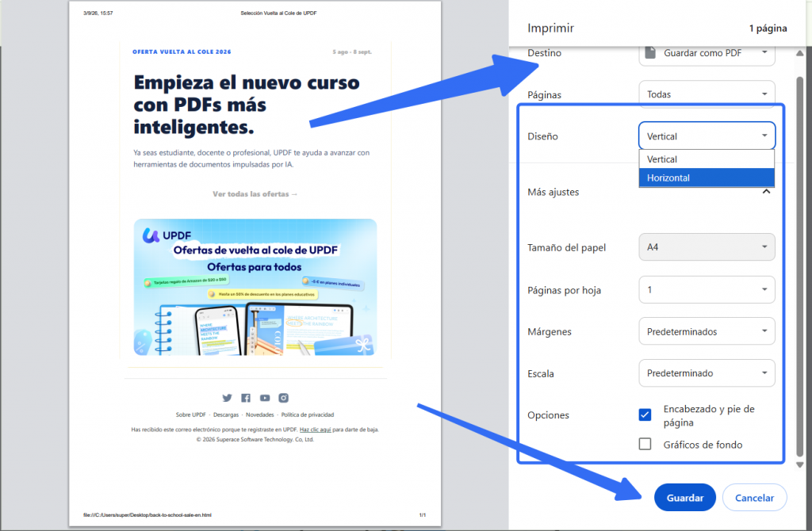This screenshot has width=812, height=531.
Task: Choose the Vertical option in the open list
Action: [707, 159]
